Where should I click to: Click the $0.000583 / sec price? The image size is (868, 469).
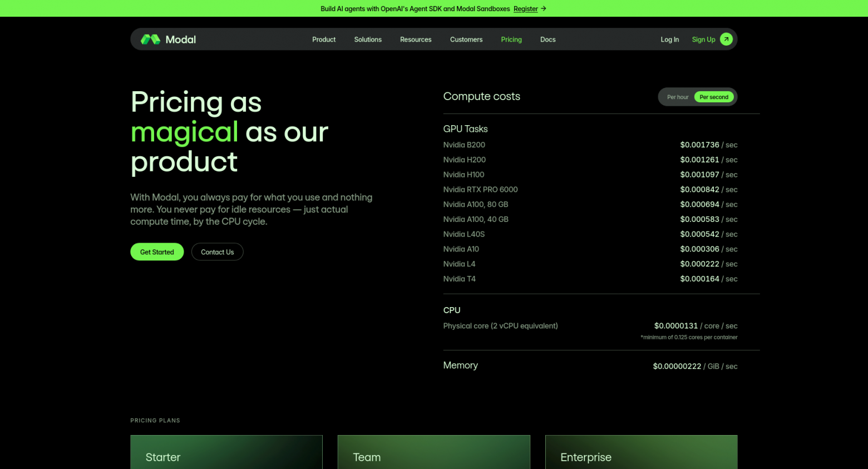click(x=709, y=220)
